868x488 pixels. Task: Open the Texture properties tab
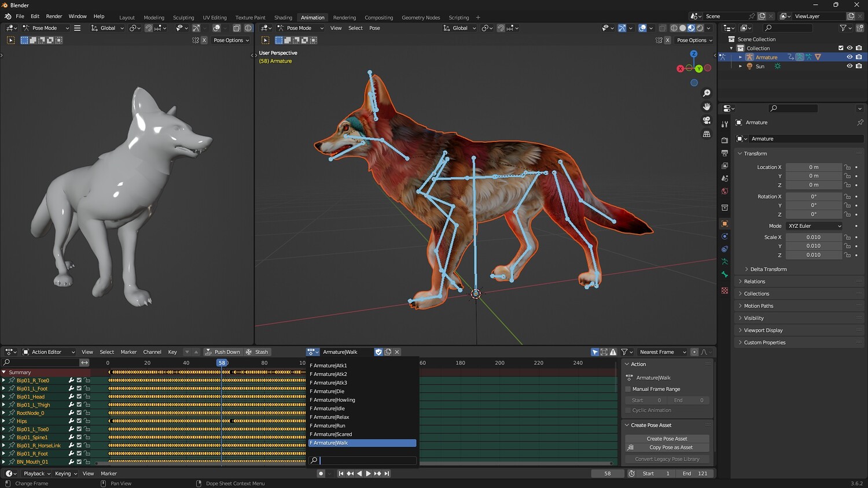tap(724, 290)
